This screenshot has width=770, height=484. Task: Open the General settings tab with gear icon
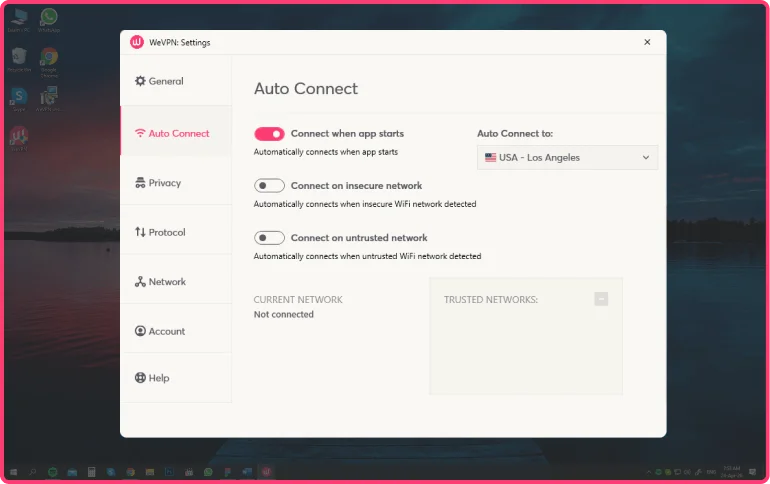coord(176,81)
